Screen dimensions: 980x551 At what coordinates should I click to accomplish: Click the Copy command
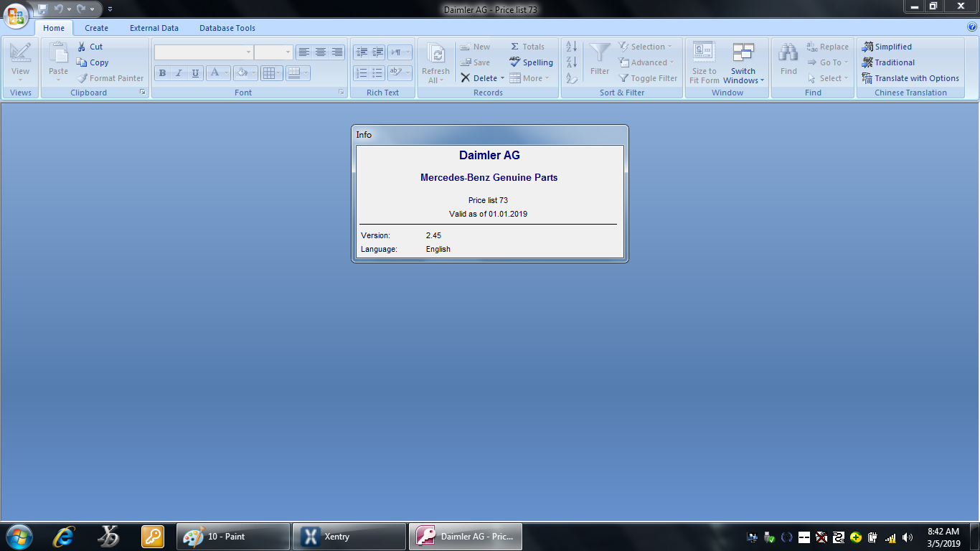click(x=93, y=62)
